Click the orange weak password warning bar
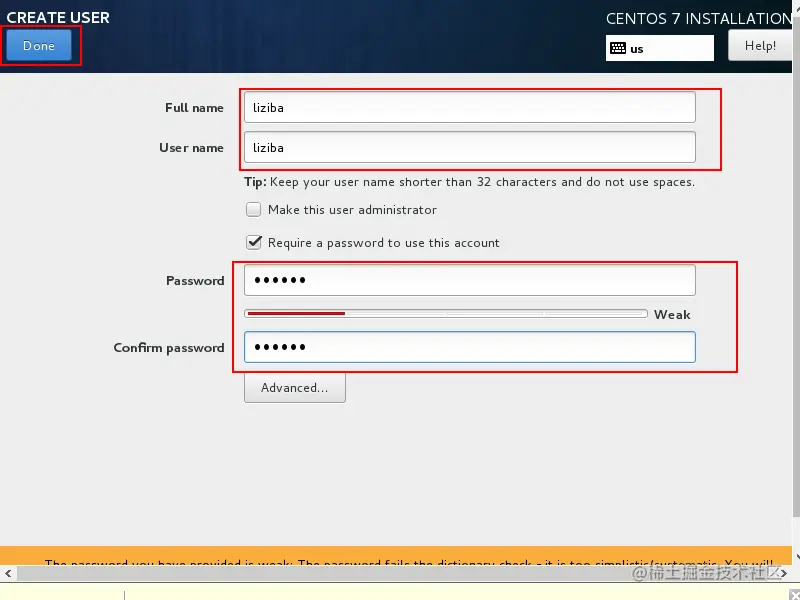This screenshot has height=600, width=800. click(x=396, y=555)
